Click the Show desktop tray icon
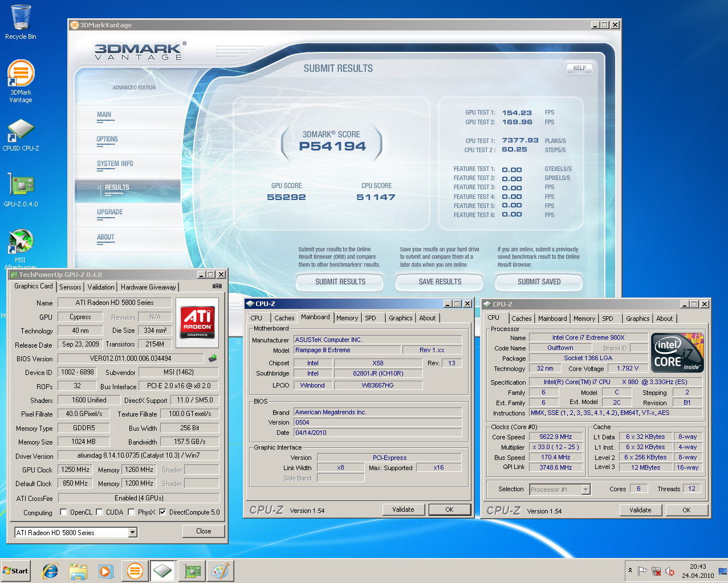 coord(723,571)
